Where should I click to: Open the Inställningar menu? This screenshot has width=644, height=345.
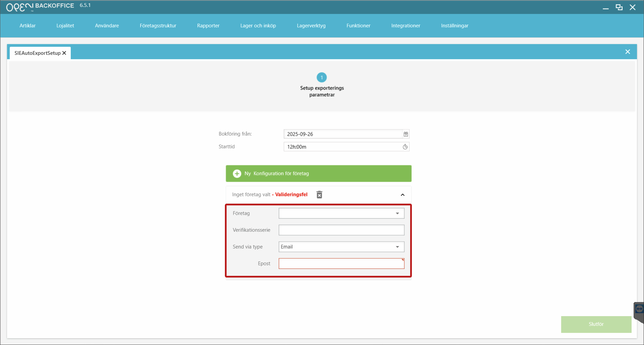pyautogui.click(x=454, y=26)
